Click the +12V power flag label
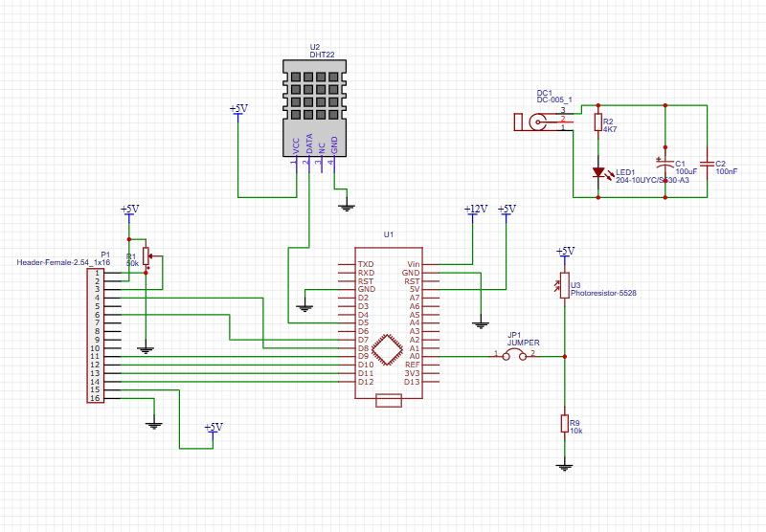766x532 pixels. click(x=475, y=209)
